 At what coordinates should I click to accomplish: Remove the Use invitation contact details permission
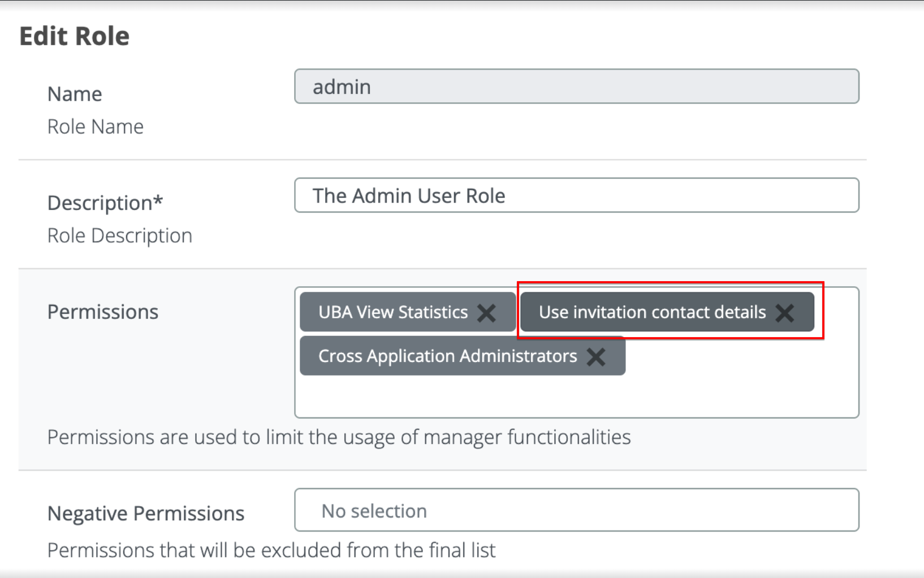tap(784, 313)
